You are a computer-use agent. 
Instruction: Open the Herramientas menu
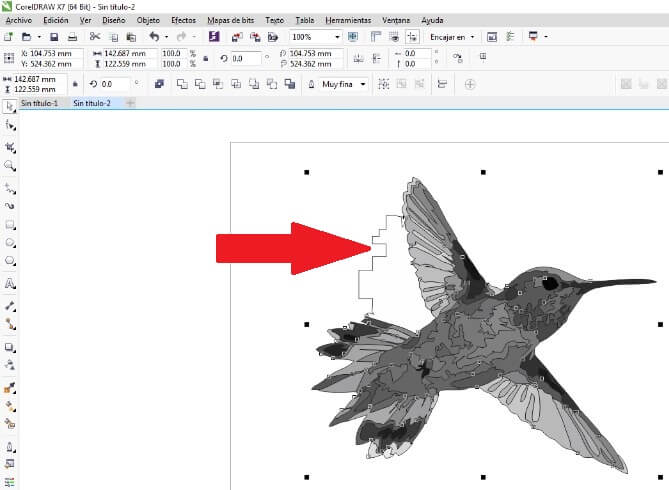(348, 20)
